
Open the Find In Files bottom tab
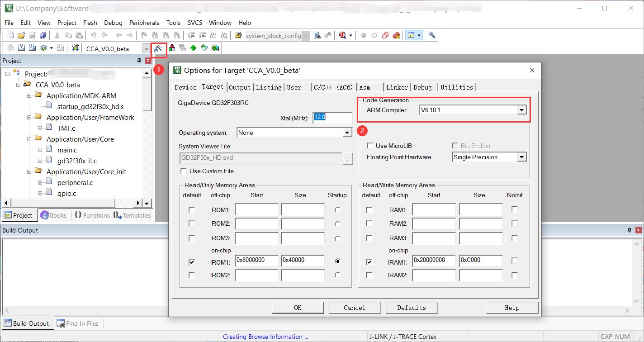click(78, 323)
